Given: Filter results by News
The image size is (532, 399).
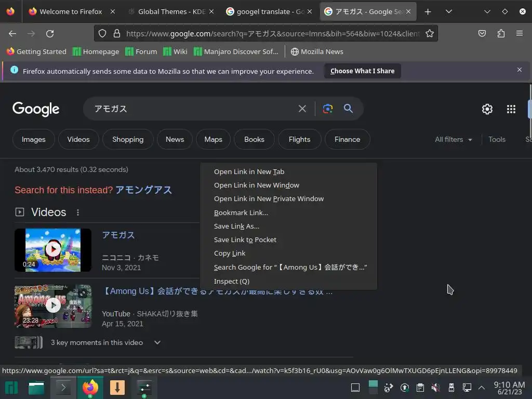Looking at the screenshot, I should pos(175,139).
